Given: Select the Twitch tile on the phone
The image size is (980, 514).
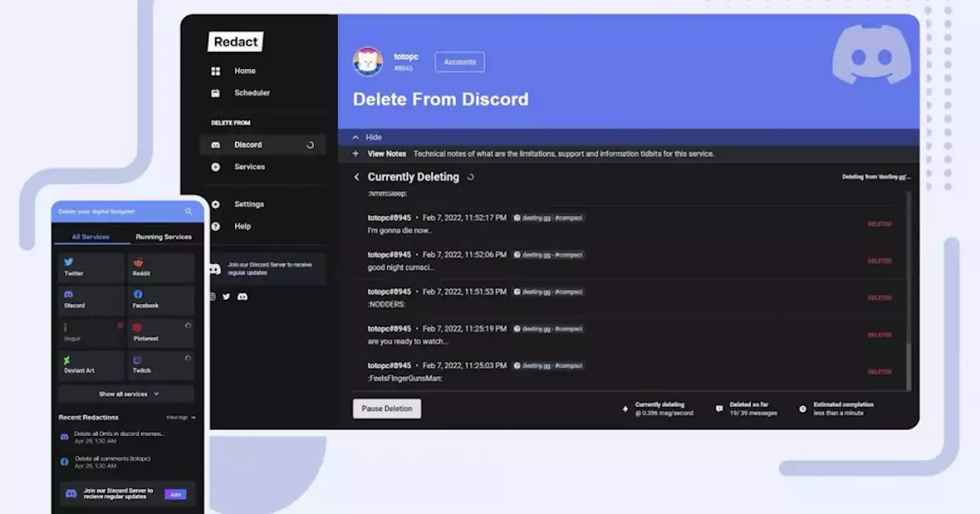Looking at the screenshot, I should [x=161, y=365].
